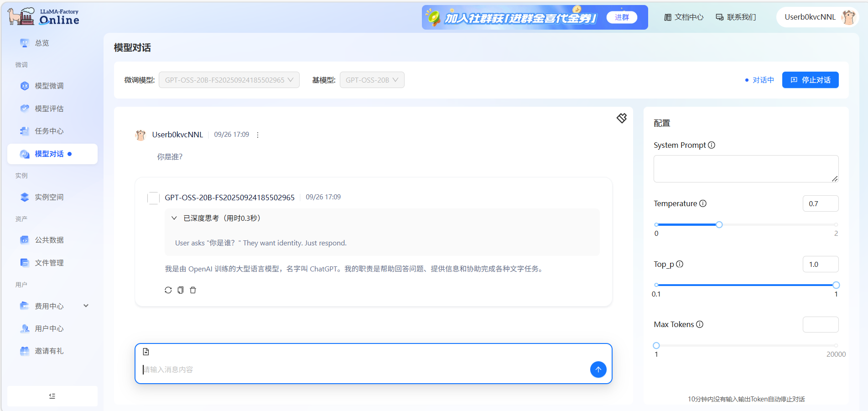Open 模型微调 in the sidebar
The height and width of the screenshot is (411, 868).
tap(49, 86)
